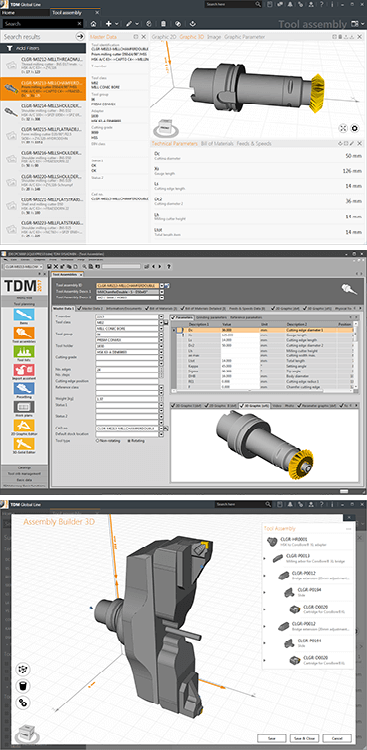Screen dimensions: 367x750
Task: Click the link icon in Assembly Builder
Action: 23,702
